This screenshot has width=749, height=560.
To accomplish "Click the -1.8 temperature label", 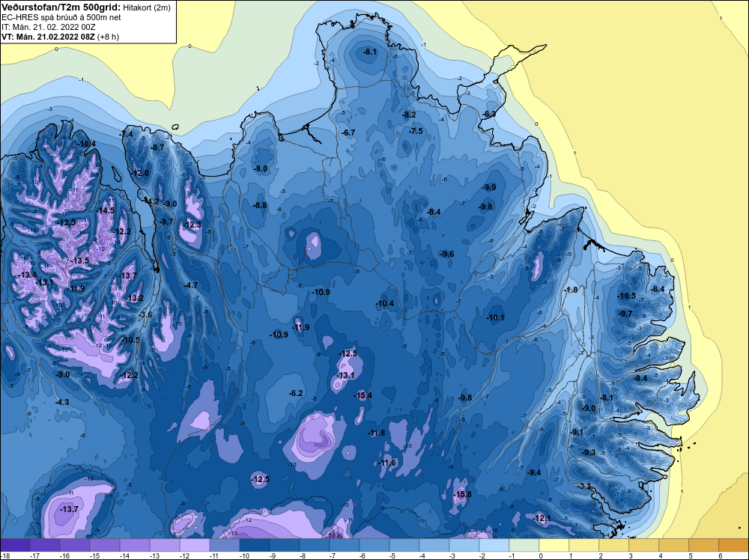I will pos(571,290).
